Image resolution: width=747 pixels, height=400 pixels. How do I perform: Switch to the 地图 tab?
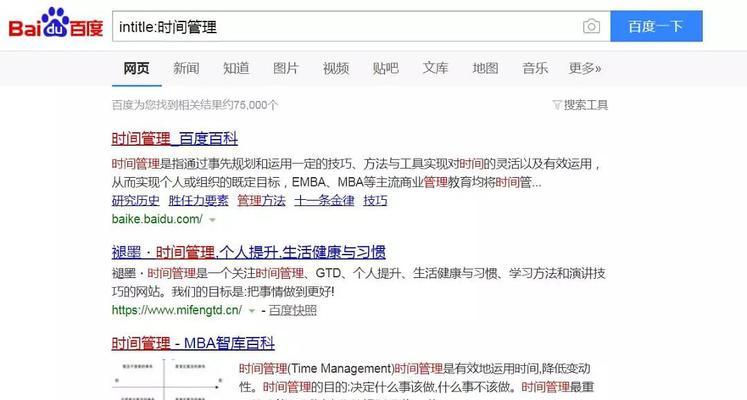click(x=485, y=69)
